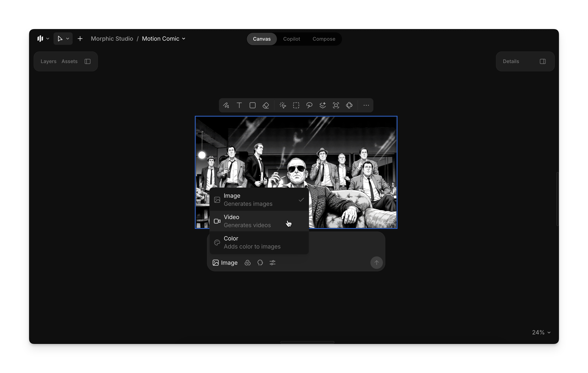Choose Video generation mode

pos(259,221)
